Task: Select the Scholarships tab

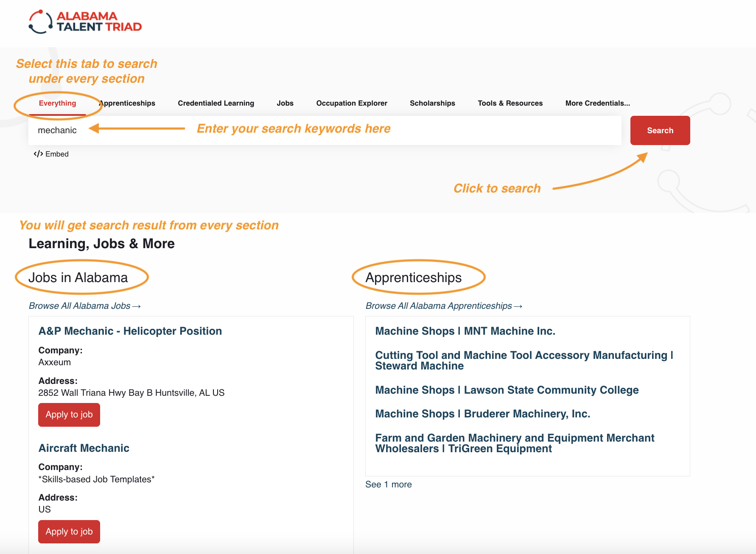Action: point(432,103)
